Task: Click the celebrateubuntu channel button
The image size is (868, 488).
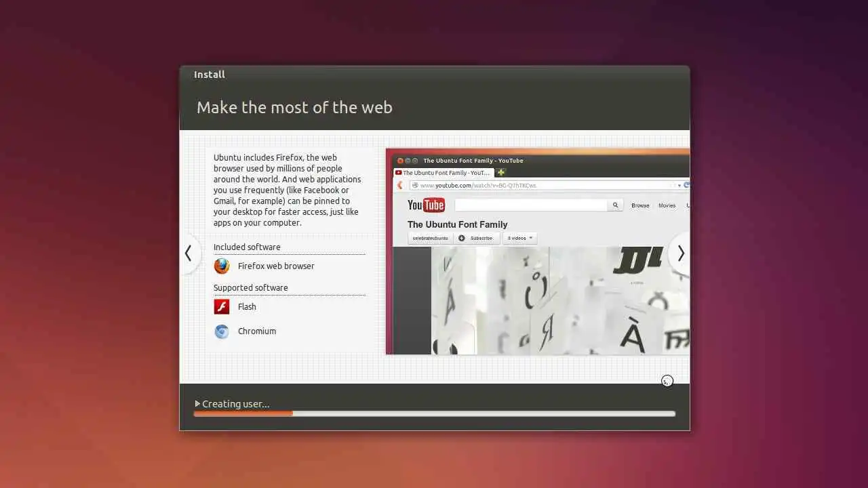Action: click(431, 238)
